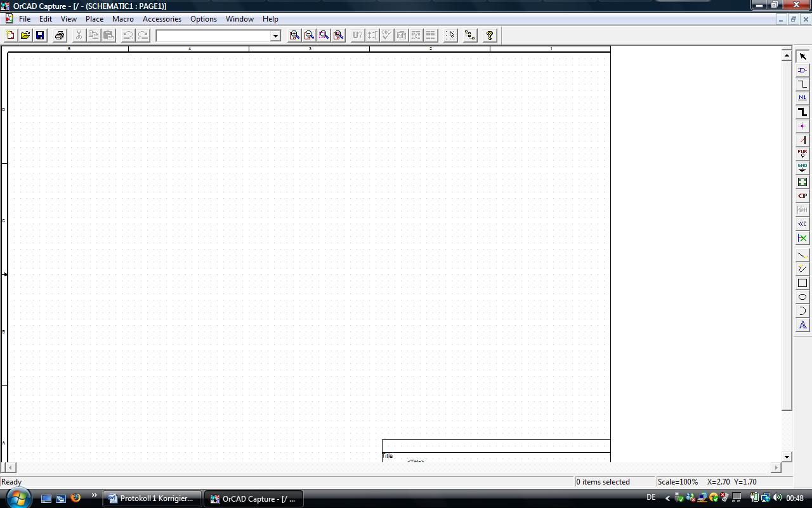812x508 pixels.
Task: Select the Place Bus Entry tool
Action: coord(802,140)
